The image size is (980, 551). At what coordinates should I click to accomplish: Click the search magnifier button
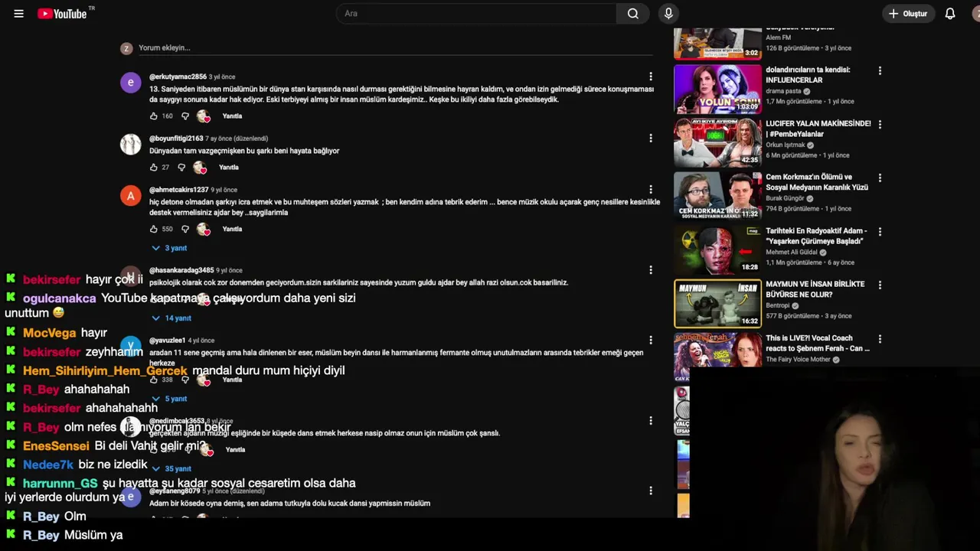[632, 13]
